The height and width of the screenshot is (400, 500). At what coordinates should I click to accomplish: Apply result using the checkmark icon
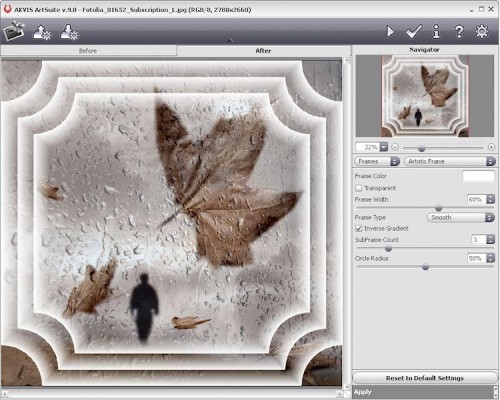click(x=414, y=32)
